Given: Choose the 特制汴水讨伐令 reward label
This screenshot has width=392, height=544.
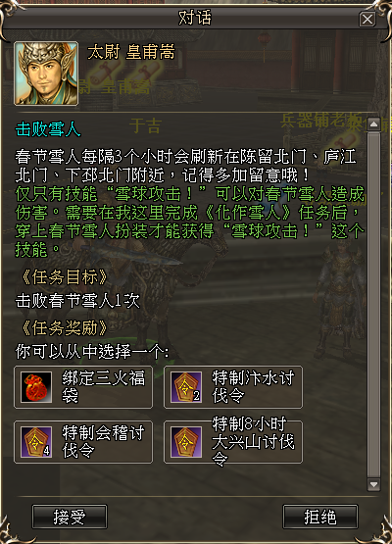Looking at the screenshot, I should (x=253, y=386).
